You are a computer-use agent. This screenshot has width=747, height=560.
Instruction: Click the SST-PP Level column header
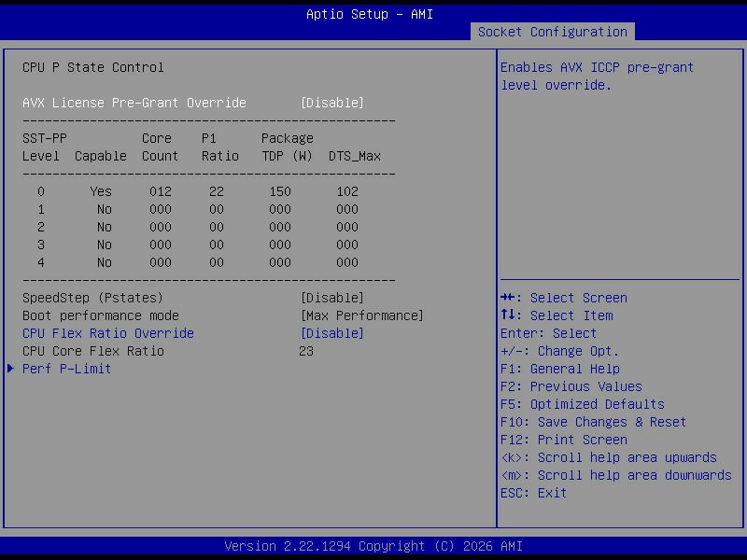[44, 147]
